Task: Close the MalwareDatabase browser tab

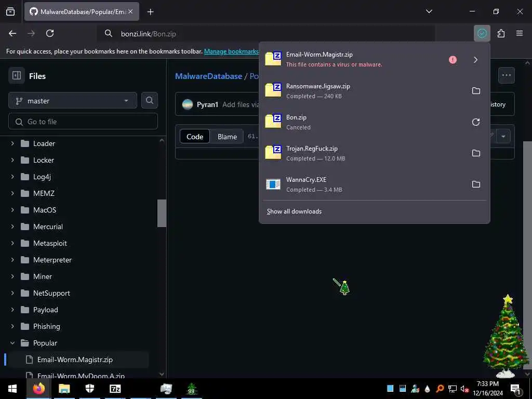Action: [130, 11]
